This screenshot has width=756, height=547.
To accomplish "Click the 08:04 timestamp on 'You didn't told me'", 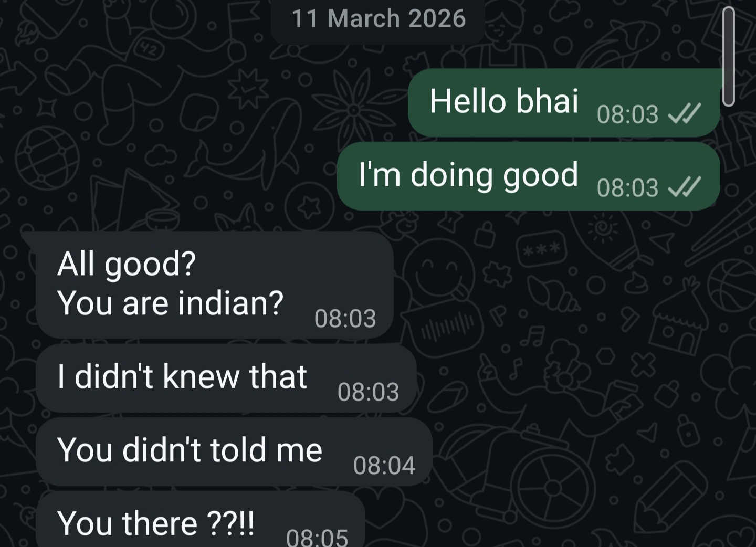I will point(384,466).
